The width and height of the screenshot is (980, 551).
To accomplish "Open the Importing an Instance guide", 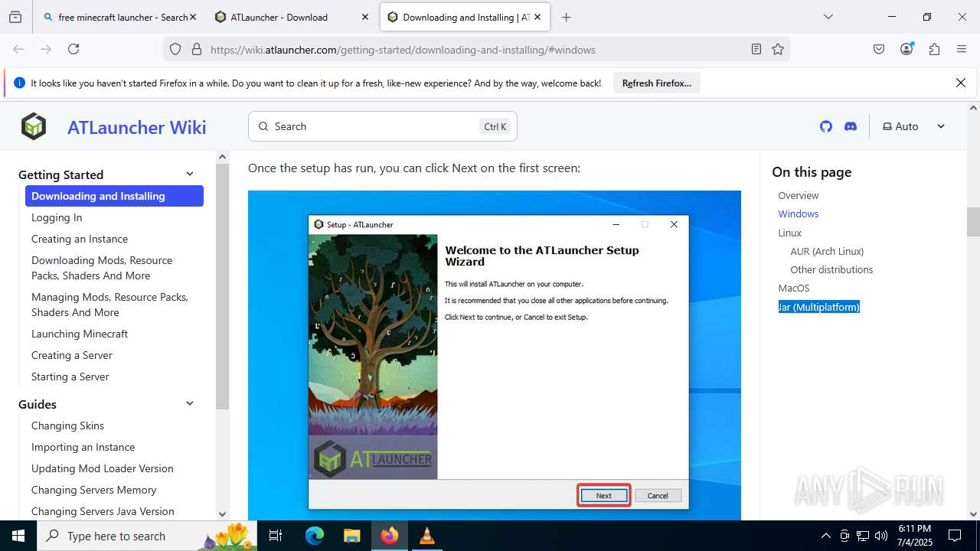I will (x=83, y=447).
